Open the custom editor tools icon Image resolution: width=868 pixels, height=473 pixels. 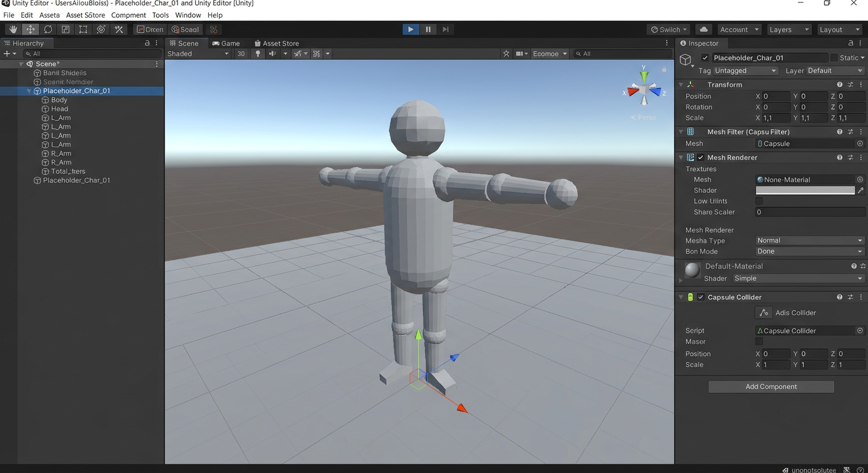[119, 30]
